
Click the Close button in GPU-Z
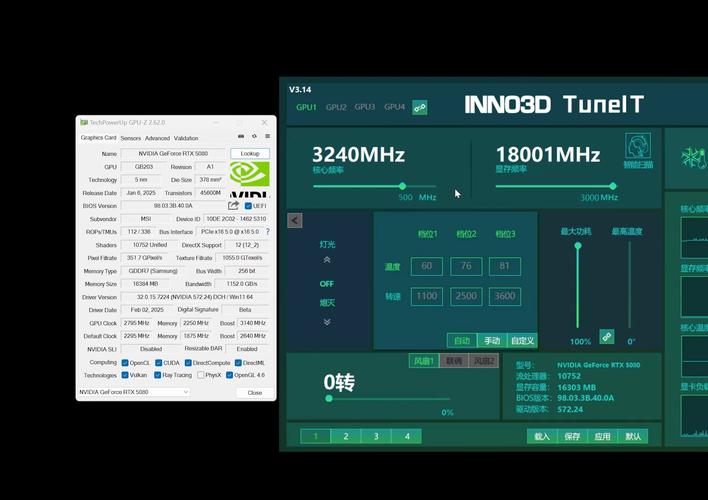[255, 393]
